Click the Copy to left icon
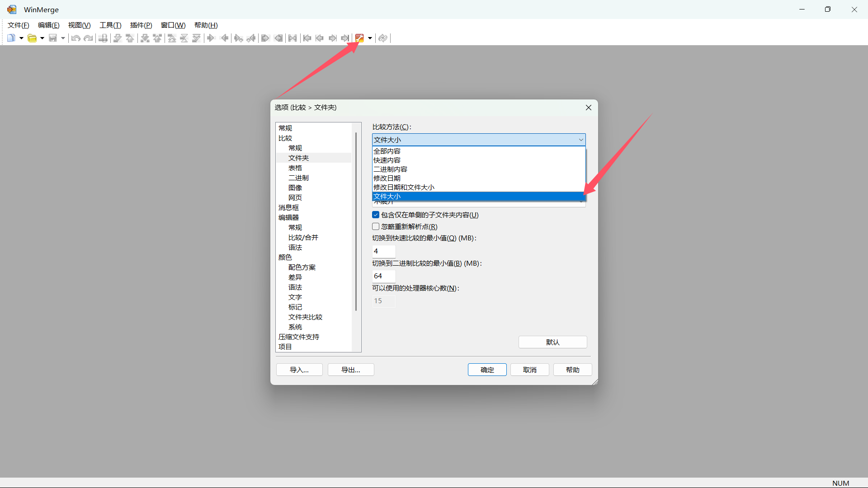Image resolution: width=868 pixels, height=488 pixels. click(224, 38)
